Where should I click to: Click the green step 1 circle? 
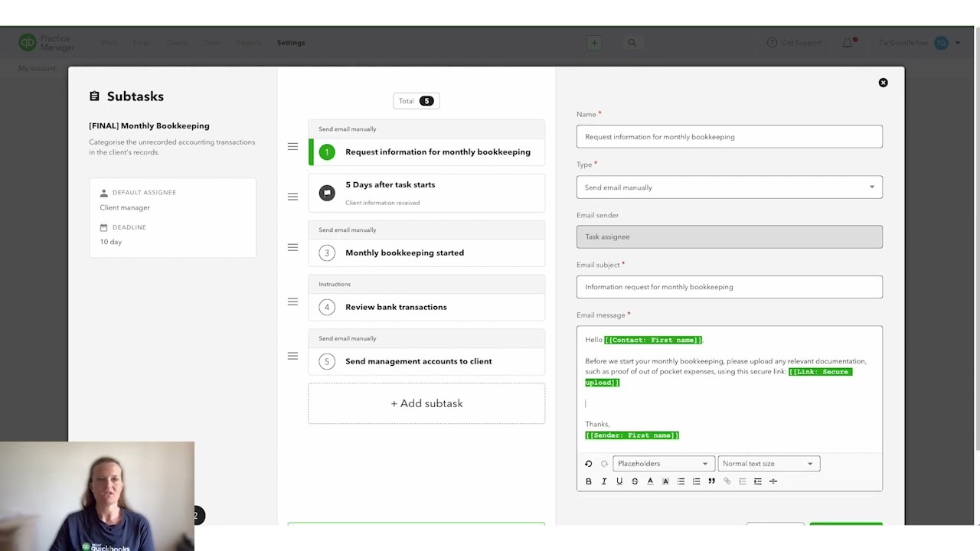tap(327, 152)
